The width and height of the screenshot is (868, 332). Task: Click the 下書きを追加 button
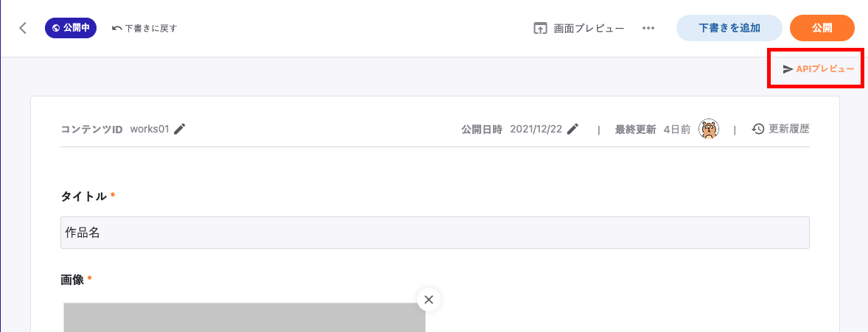click(x=729, y=28)
